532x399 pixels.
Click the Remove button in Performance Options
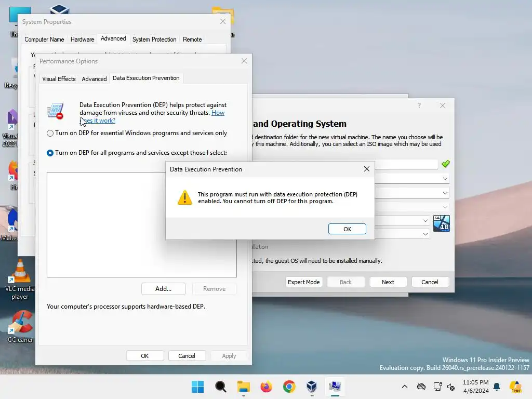(215, 289)
